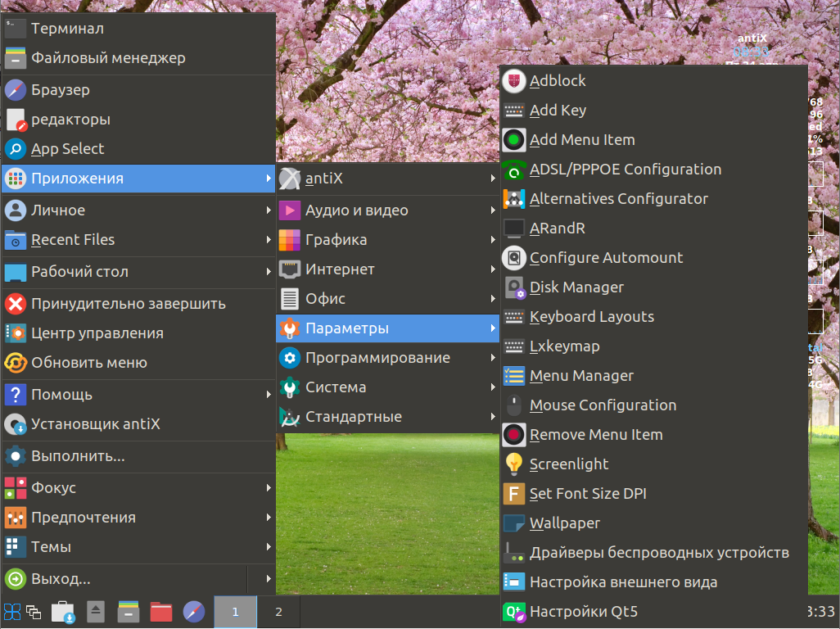Select Центр управления menu entry
The height and width of the screenshot is (629, 840).
[138, 333]
